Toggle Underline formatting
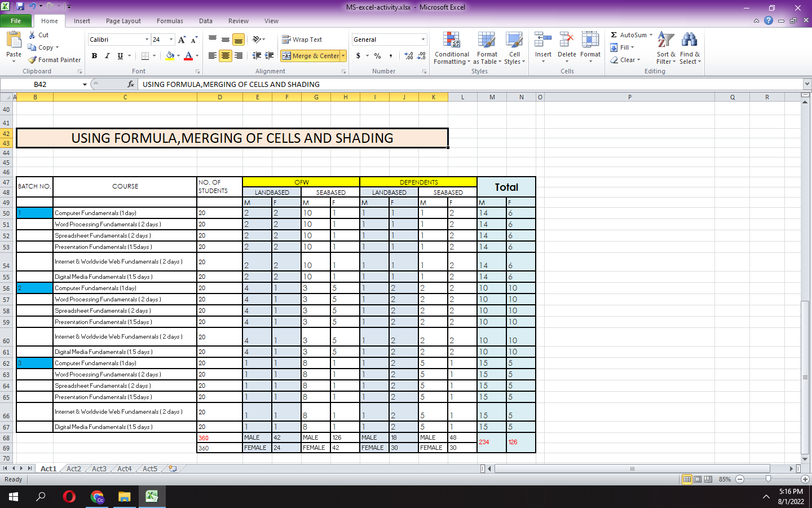 [x=120, y=56]
